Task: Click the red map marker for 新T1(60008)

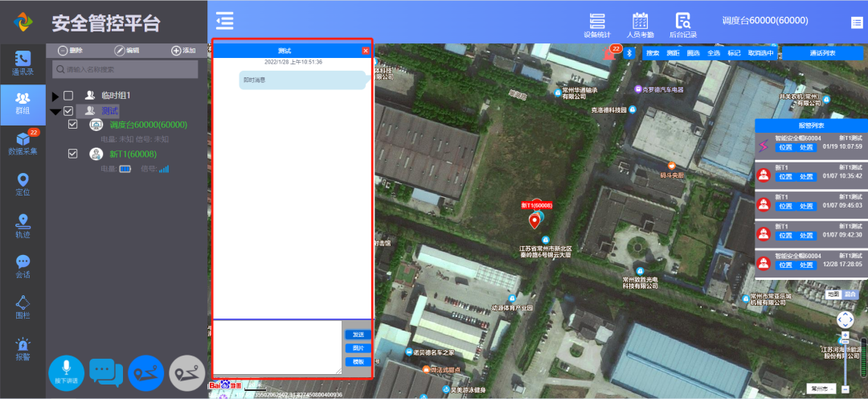Action: pos(534,222)
